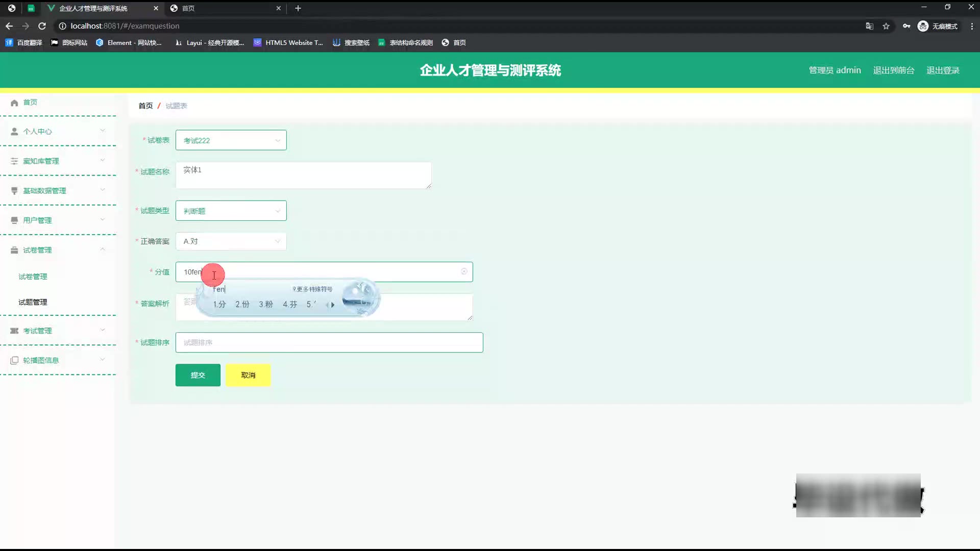Click the site info icon in the address bar
Image resolution: width=980 pixels, height=551 pixels.
62,26
